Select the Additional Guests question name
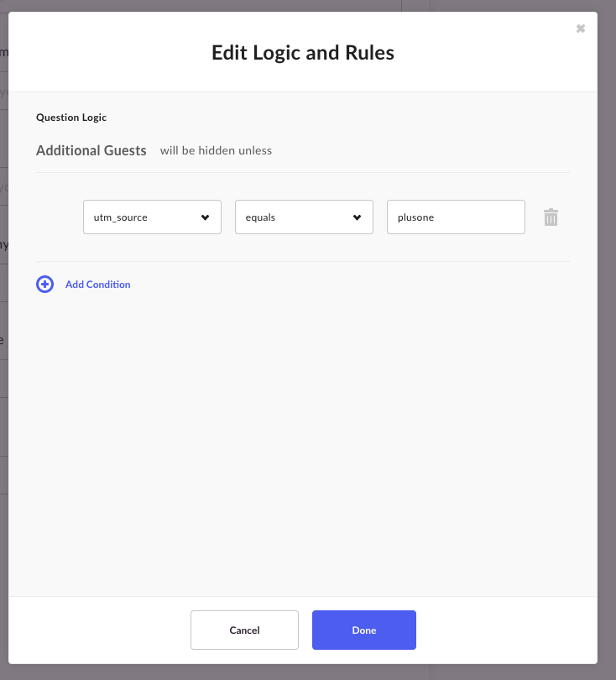Screen dimensions: 616x680 pyautogui.click(x=91, y=150)
